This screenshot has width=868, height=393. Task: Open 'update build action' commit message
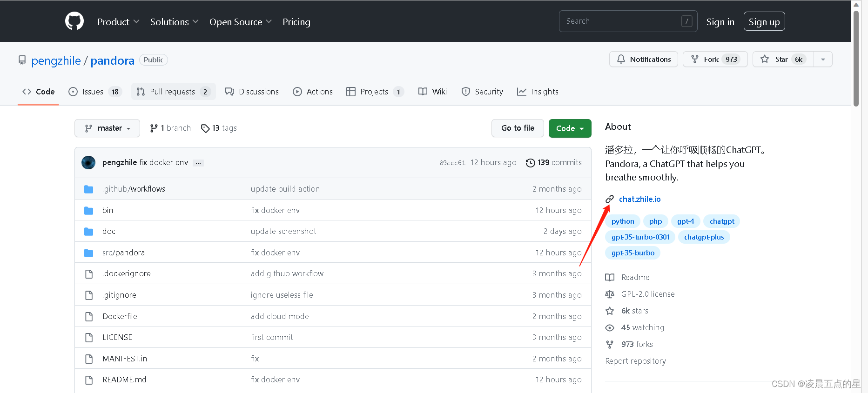pos(285,189)
